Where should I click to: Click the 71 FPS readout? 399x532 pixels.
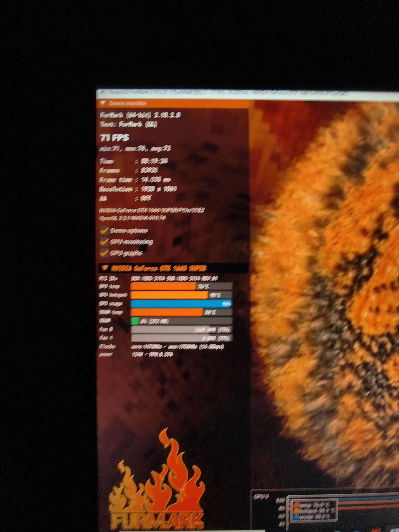(114, 138)
